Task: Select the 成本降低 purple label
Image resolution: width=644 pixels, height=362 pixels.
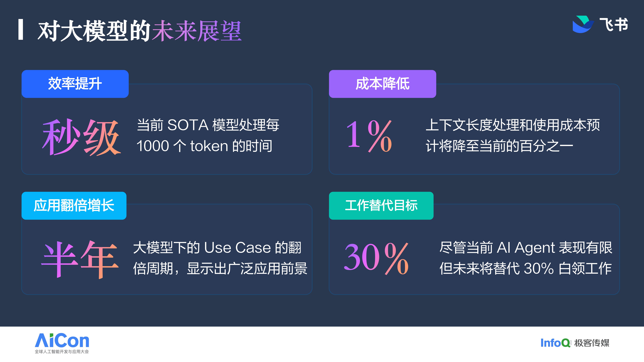Action: (x=382, y=84)
